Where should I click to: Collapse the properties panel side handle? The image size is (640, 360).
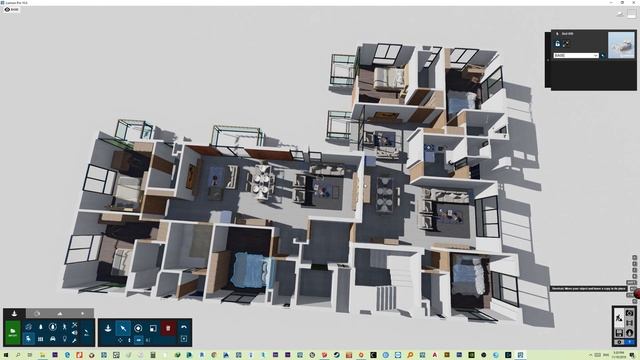548,60
